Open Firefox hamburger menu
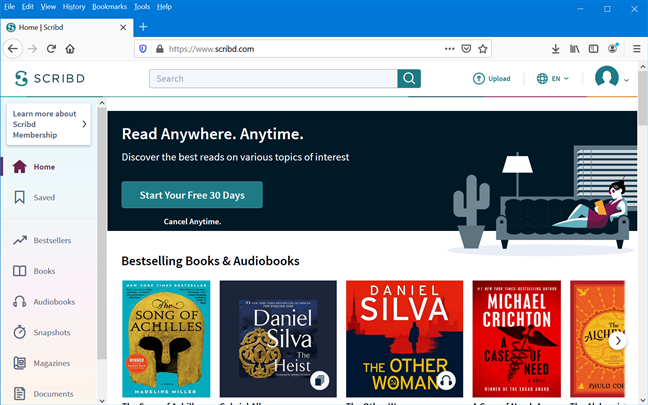648x405 pixels. pos(636,49)
